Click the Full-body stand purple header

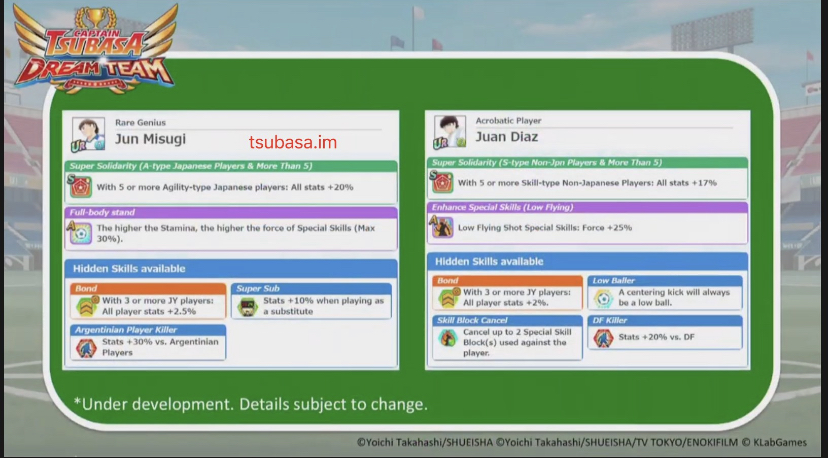231,212
